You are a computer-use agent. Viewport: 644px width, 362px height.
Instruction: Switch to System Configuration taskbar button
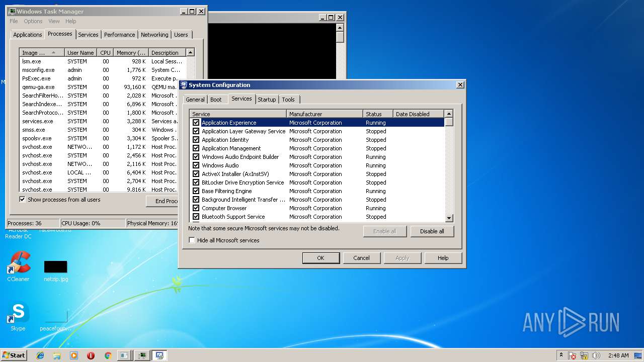pos(159,355)
